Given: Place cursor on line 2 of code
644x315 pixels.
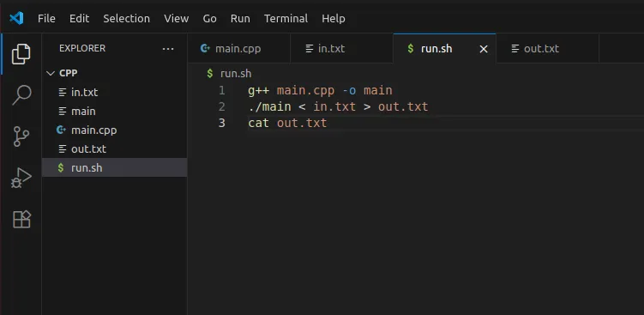Looking at the screenshot, I should click(338, 107).
